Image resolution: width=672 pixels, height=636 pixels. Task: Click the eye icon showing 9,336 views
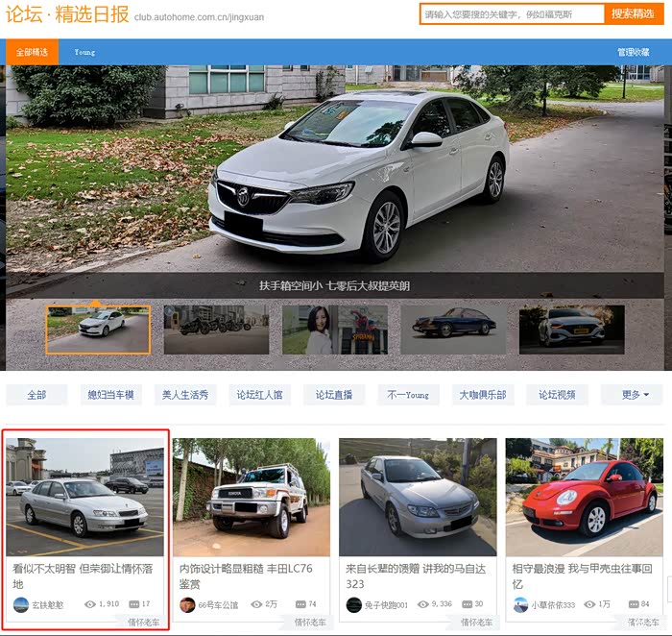point(422,604)
